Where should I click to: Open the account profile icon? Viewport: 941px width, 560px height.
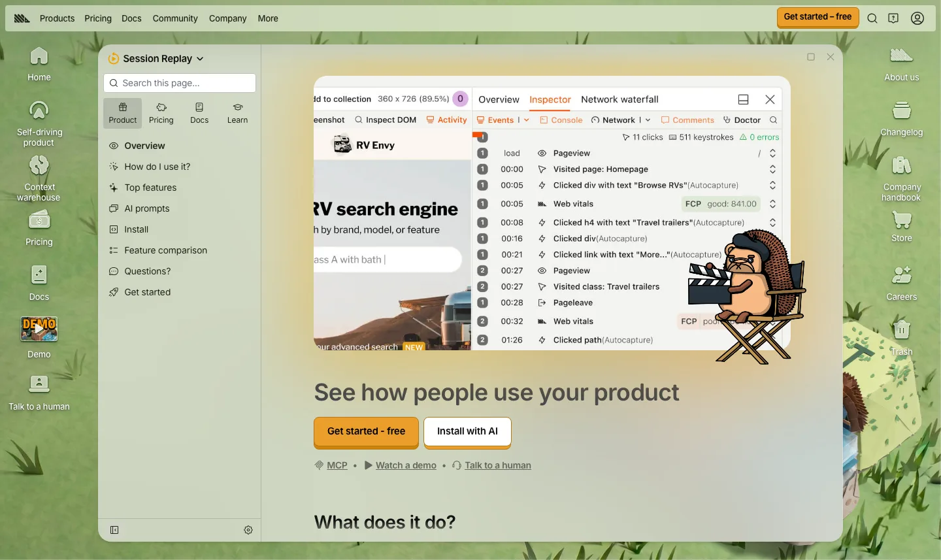pyautogui.click(x=917, y=18)
